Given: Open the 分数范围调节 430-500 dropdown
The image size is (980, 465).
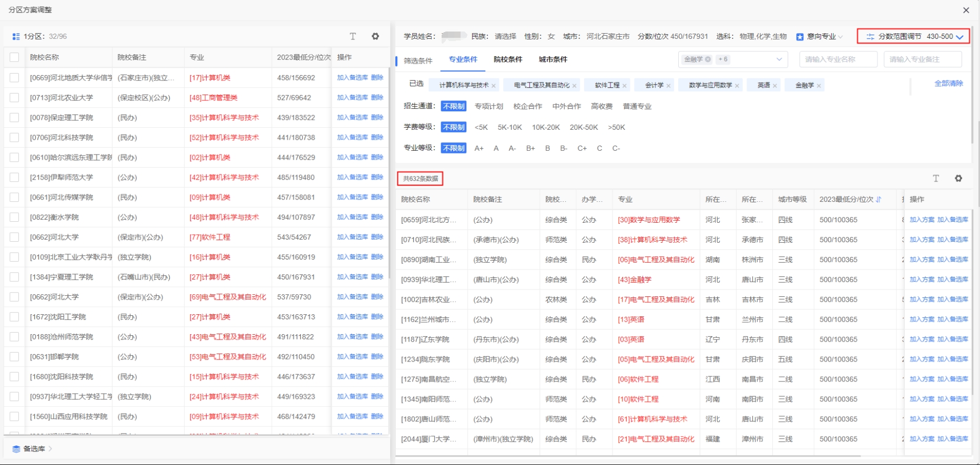Looking at the screenshot, I should 913,36.
